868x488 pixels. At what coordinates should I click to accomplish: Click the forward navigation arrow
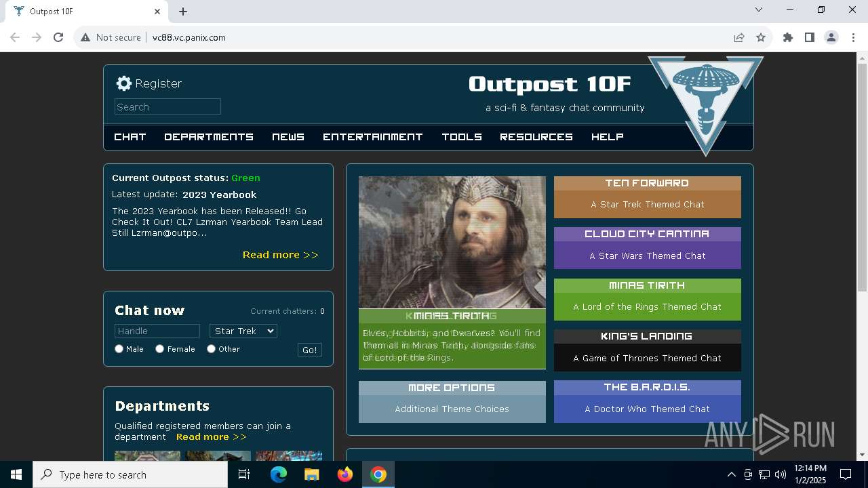click(37, 37)
